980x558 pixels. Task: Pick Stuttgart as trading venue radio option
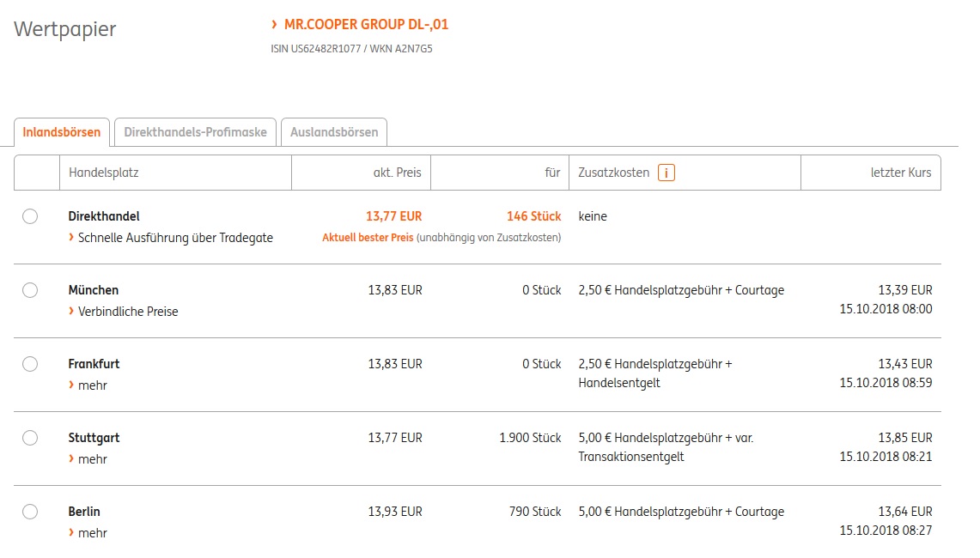[x=30, y=438]
